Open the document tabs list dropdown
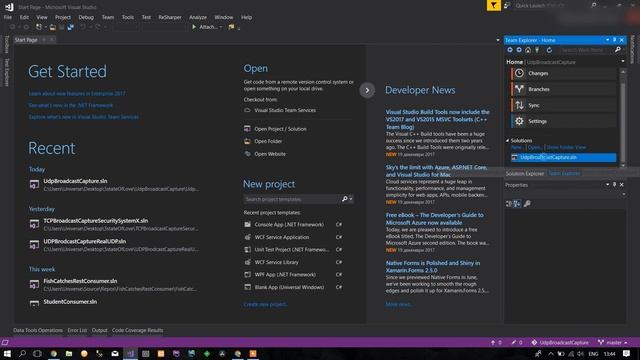640x360 pixels. pos(498,40)
